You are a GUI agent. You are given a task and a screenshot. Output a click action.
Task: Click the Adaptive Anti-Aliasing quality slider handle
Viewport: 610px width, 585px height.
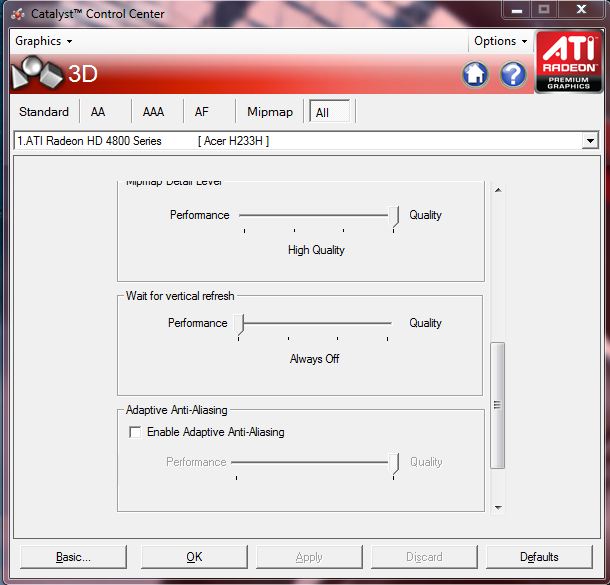click(394, 463)
